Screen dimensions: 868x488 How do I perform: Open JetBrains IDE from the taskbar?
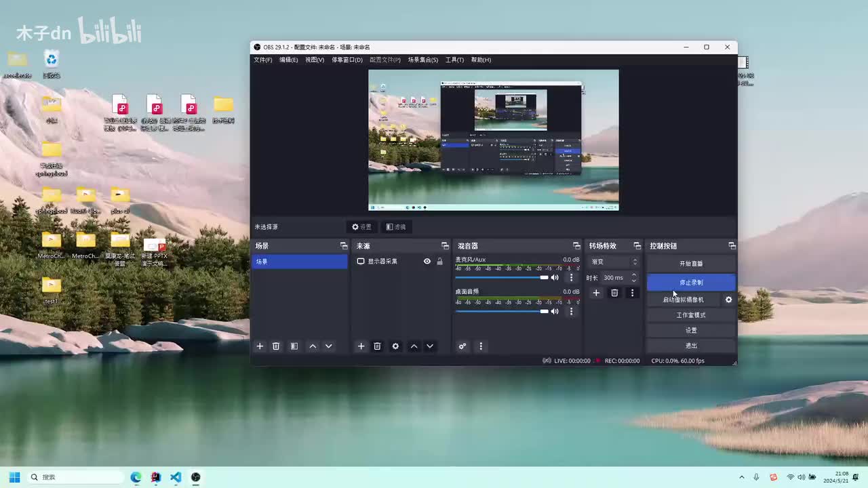[156, 477]
